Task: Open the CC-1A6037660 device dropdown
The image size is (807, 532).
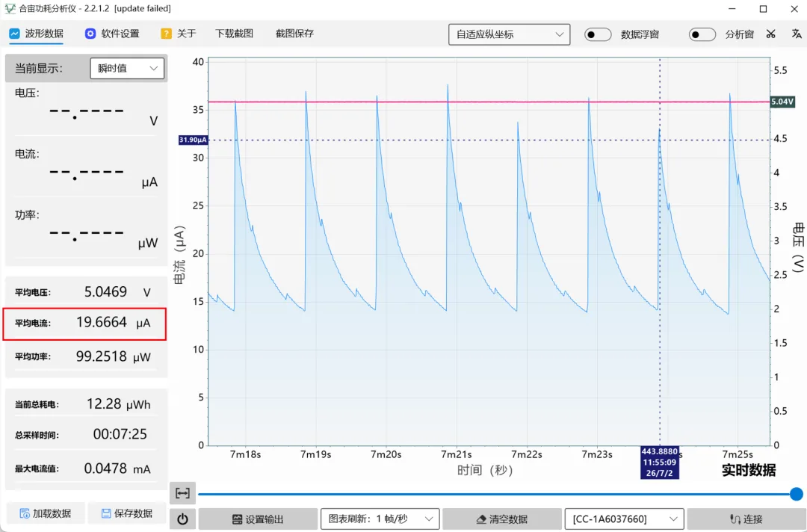Action: [x=624, y=519]
